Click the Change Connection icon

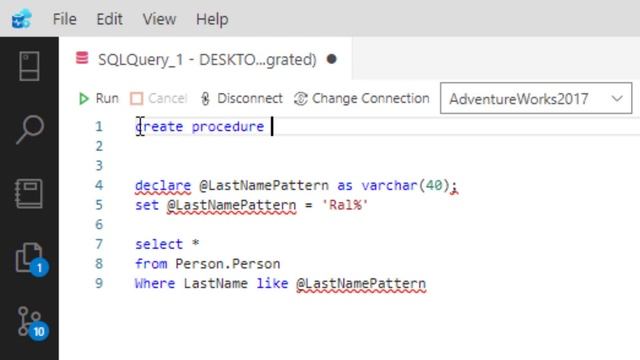coord(301,98)
